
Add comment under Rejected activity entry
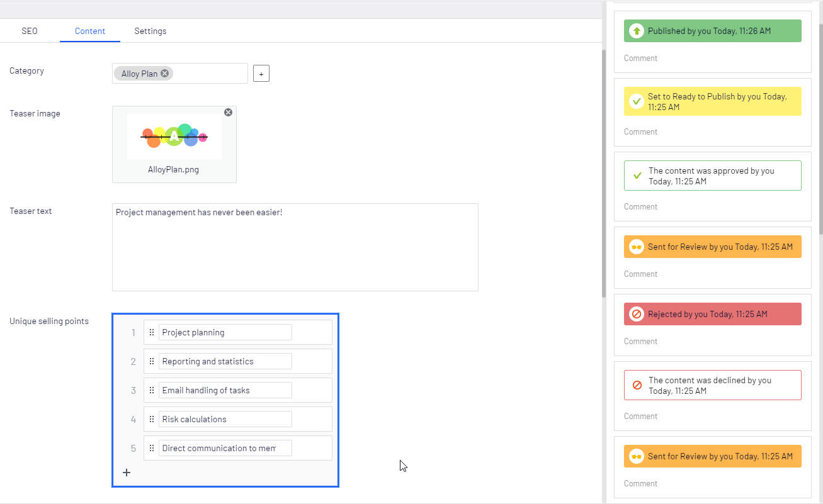tap(640, 341)
